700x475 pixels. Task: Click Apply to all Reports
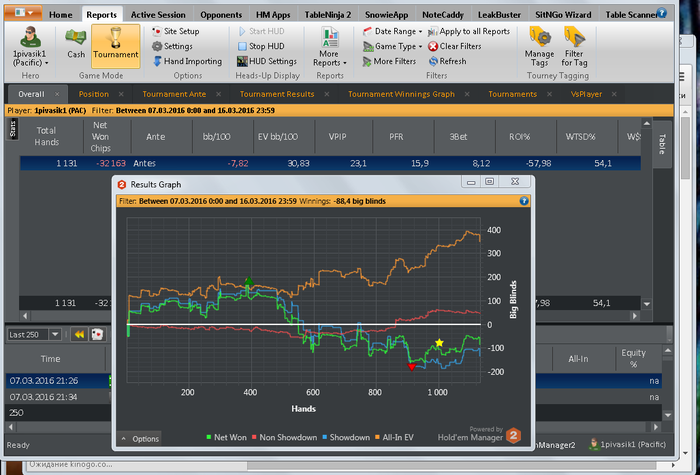click(x=469, y=31)
